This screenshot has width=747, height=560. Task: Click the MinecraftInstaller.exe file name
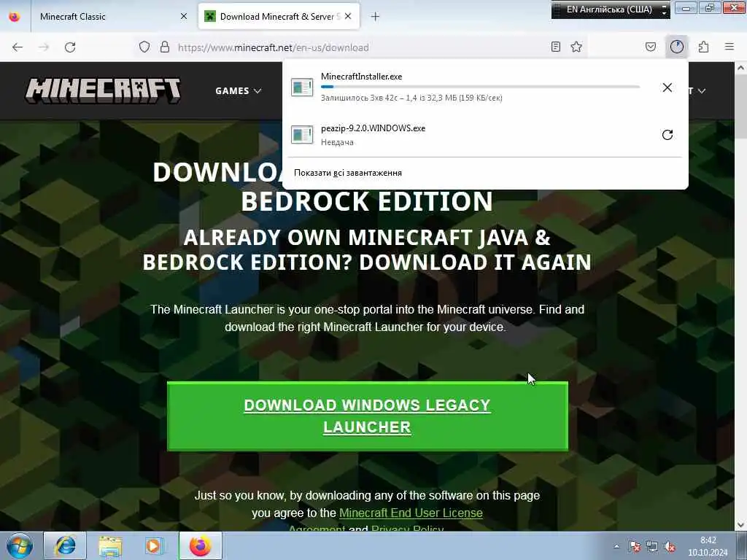tap(362, 77)
